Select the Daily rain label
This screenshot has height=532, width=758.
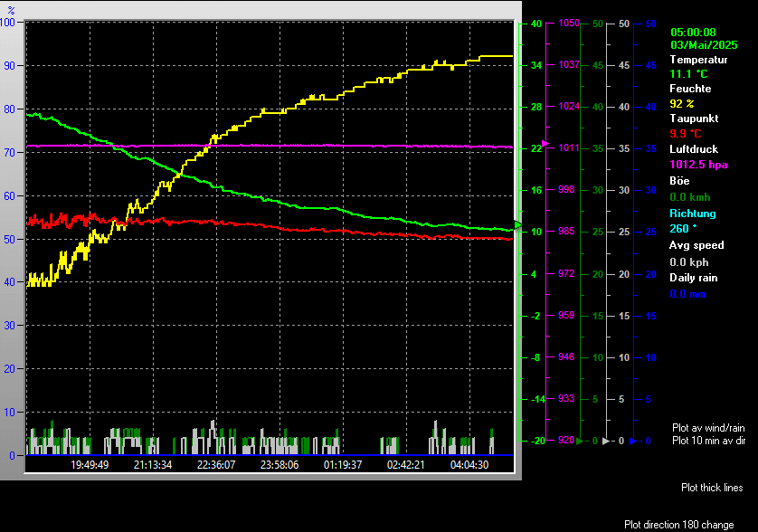click(x=693, y=278)
